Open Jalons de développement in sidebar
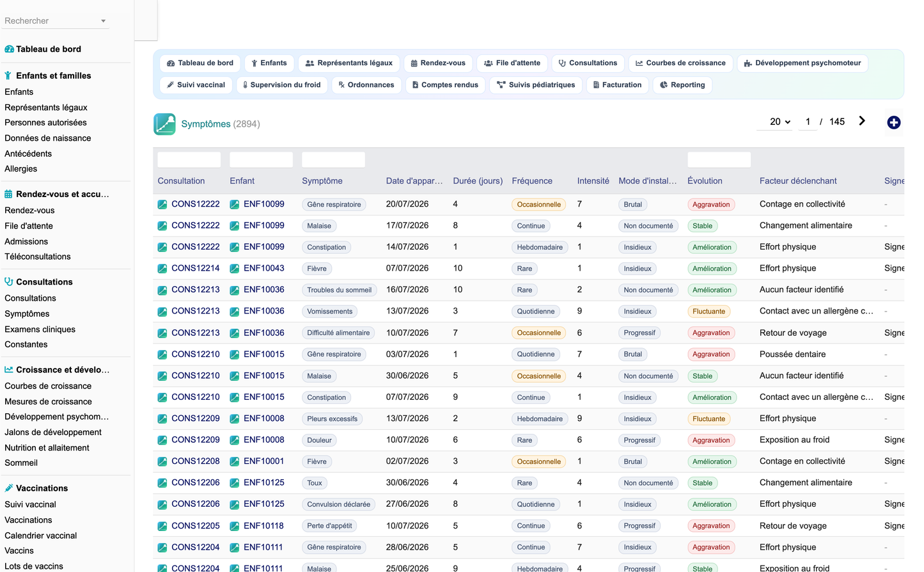Viewport: 924px width, 572px height. 53,433
